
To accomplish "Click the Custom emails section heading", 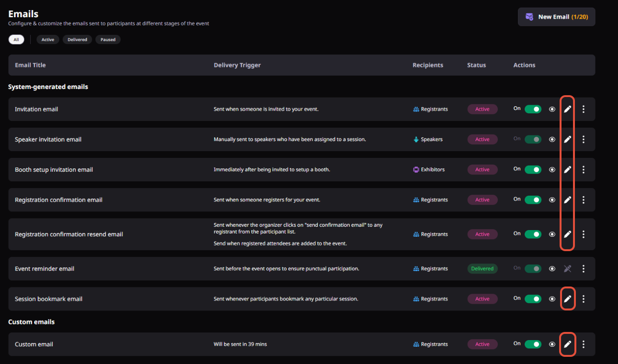I will 32,322.
